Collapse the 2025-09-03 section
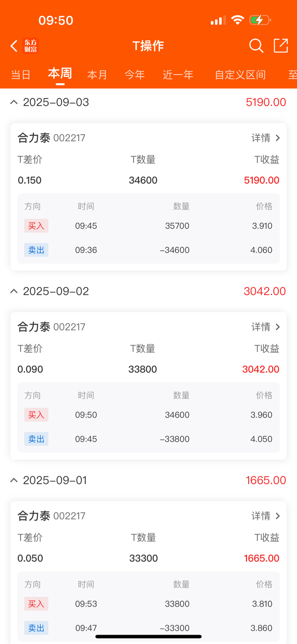The height and width of the screenshot is (644, 297). (x=14, y=102)
